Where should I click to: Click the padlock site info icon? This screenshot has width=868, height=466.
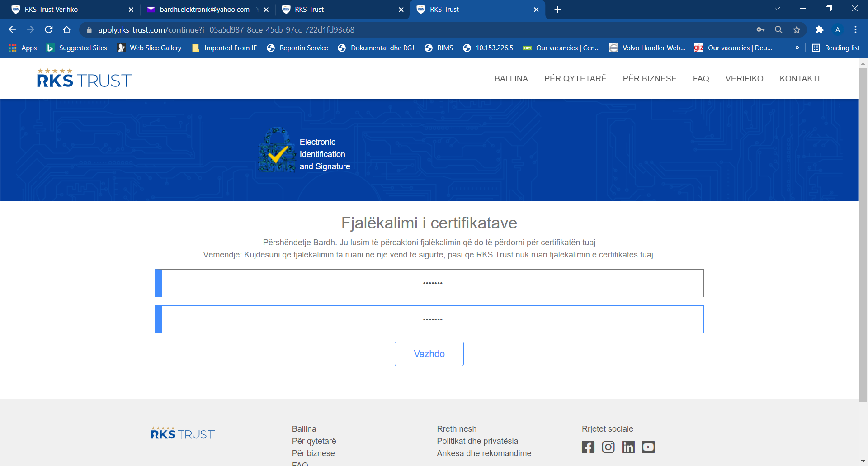pyautogui.click(x=89, y=30)
